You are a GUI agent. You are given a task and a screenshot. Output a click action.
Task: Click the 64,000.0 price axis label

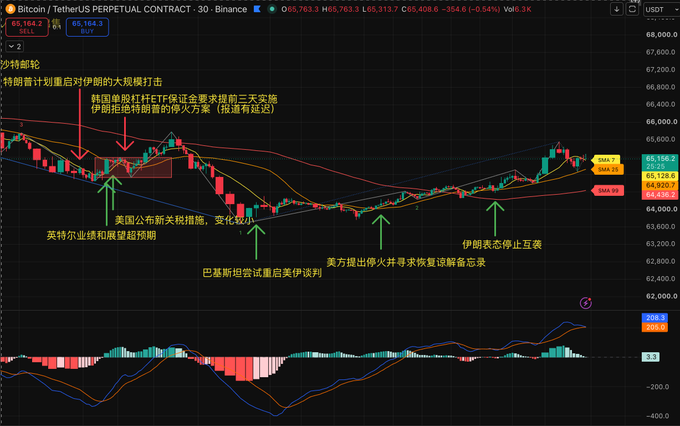click(660, 209)
